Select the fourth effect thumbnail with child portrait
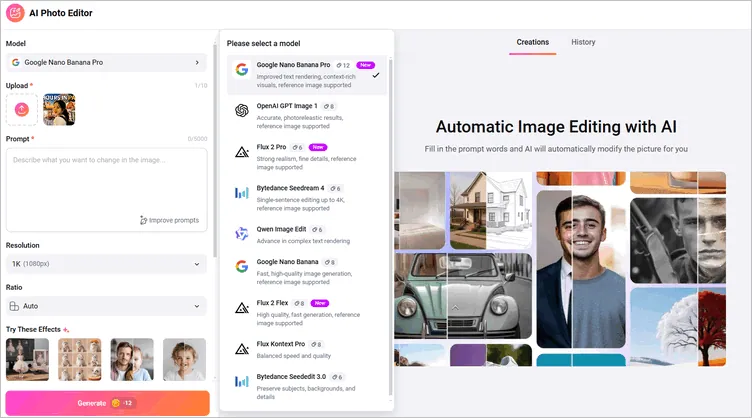The width and height of the screenshot is (752, 418). tap(184, 360)
